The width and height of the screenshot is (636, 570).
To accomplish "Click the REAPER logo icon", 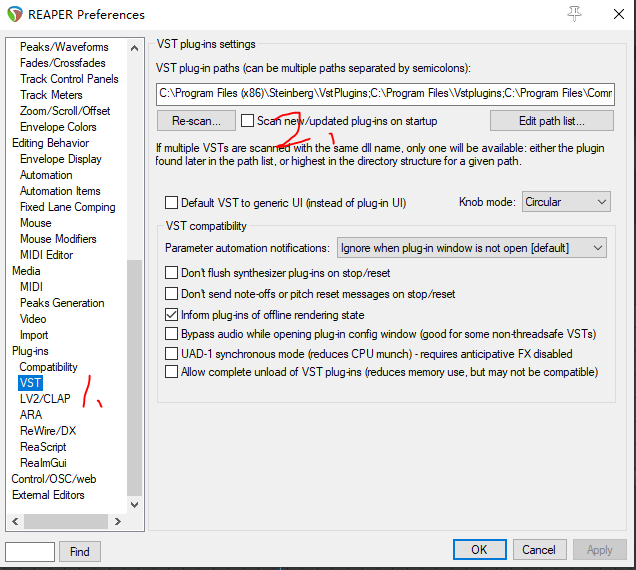I will click(x=15, y=14).
